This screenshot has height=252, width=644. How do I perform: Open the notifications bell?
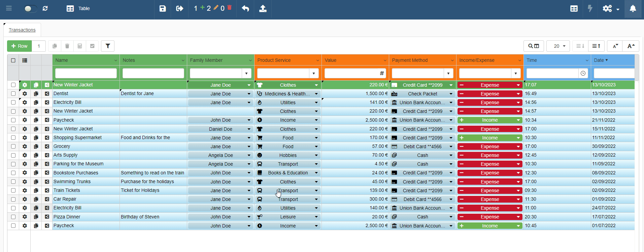tap(633, 8)
